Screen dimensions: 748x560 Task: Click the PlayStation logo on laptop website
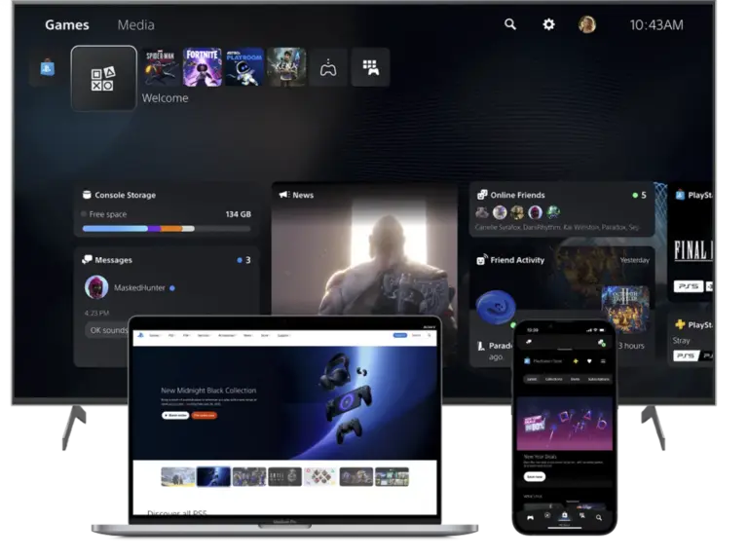[140, 335]
